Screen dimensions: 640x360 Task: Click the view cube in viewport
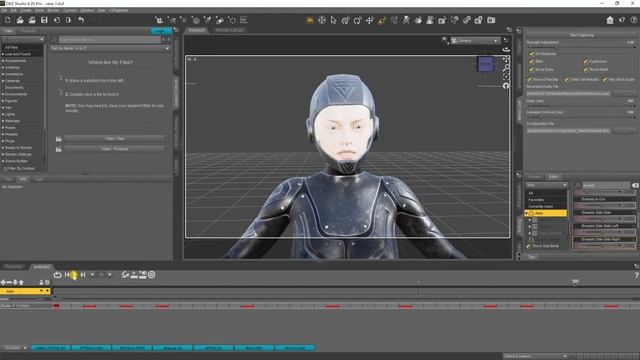[485, 64]
